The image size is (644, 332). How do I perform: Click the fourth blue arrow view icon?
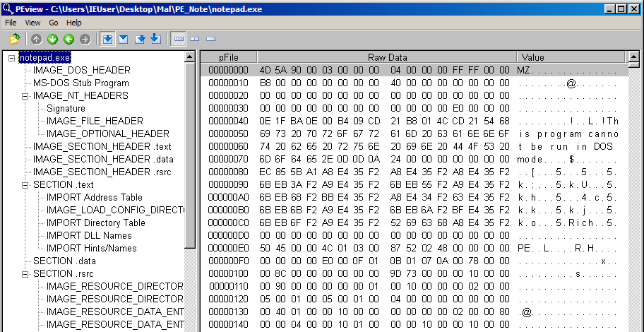pyautogui.click(x=155, y=39)
